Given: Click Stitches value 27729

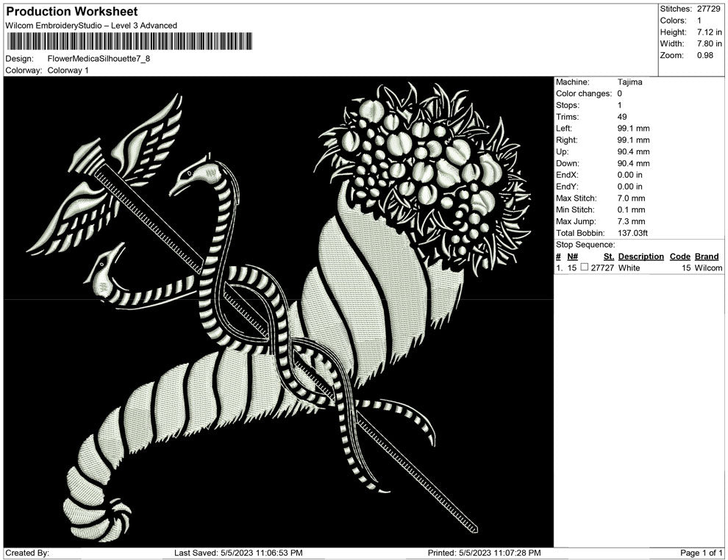Looking at the screenshot, I should pyautogui.click(x=708, y=9).
